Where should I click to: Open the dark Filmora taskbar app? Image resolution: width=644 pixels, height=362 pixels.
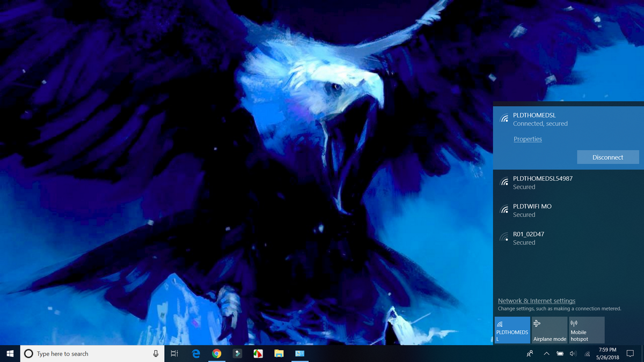[237, 353]
